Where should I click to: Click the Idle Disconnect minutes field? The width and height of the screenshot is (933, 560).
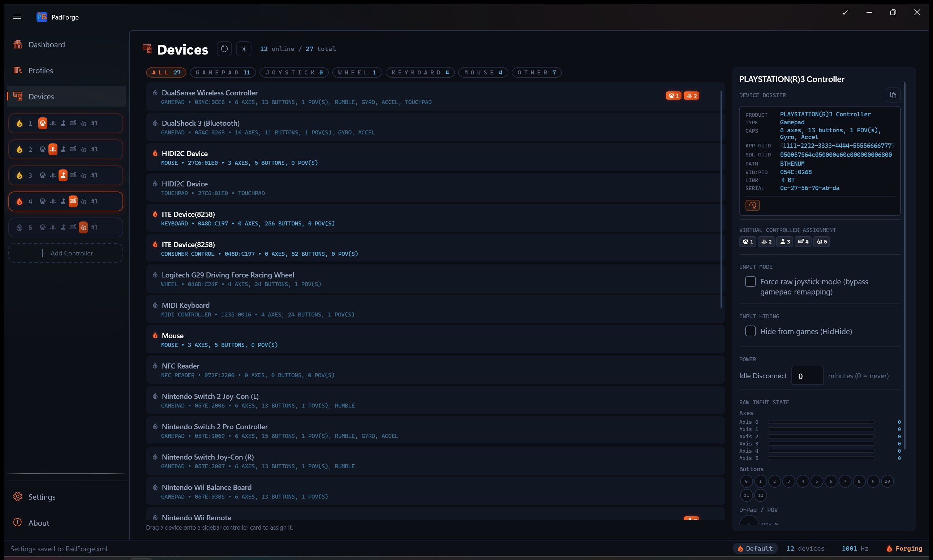[807, 376]
